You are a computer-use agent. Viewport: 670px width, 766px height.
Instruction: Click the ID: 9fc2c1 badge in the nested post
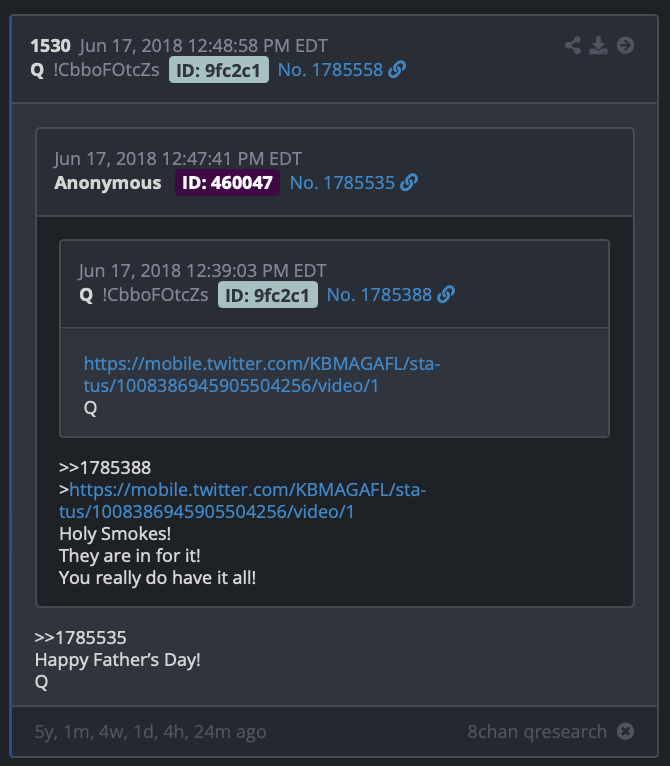pyautogui.click(x=268, y=295)
